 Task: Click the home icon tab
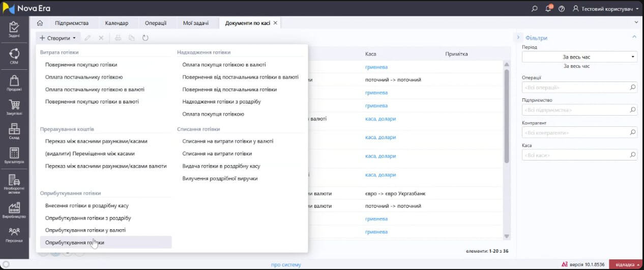[x=40, y=23]
